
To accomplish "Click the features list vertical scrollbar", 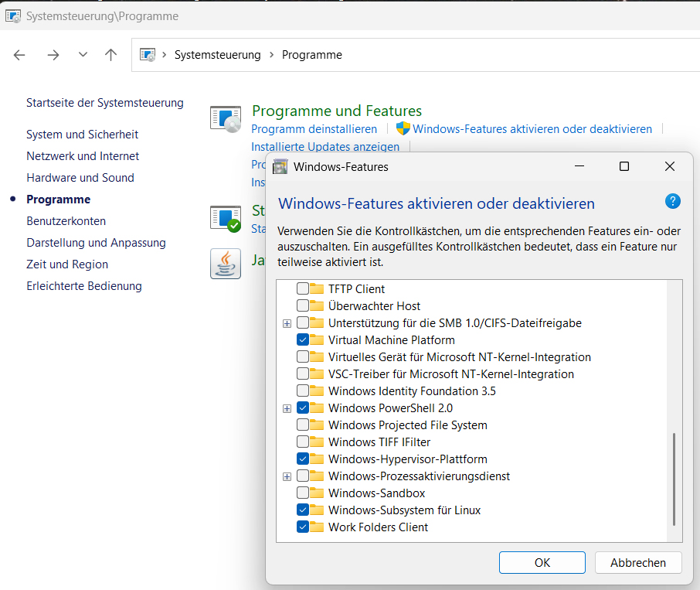I will 675,479.
